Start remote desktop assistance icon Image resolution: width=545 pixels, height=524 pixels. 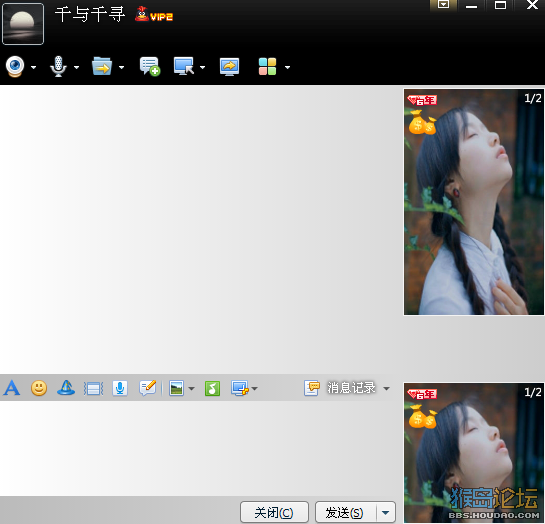point(184,66)
